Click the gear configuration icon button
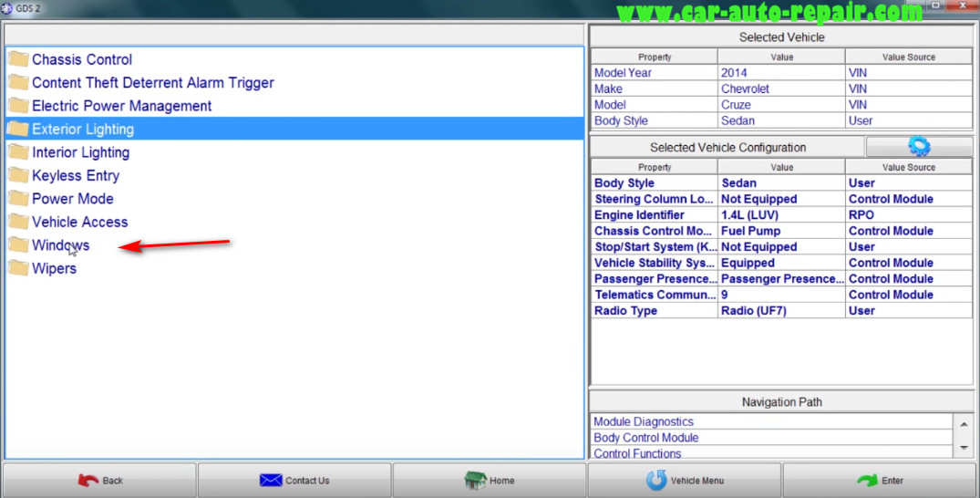 pos(919,147)
